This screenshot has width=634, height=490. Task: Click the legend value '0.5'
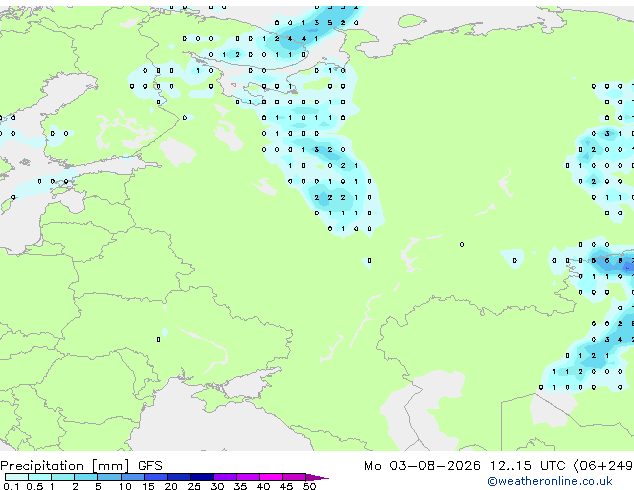pos(35,486)
